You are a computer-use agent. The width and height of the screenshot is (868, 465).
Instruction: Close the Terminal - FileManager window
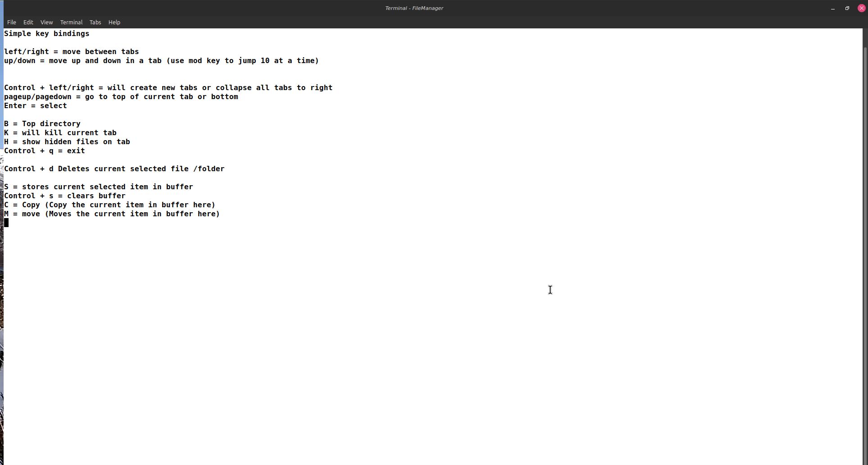(x=861, y=8)
